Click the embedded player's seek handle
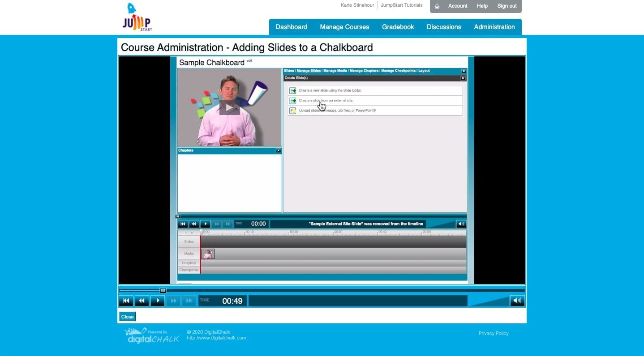The height and width of the screenshot is (356, 644). click(x=178, y=216)
